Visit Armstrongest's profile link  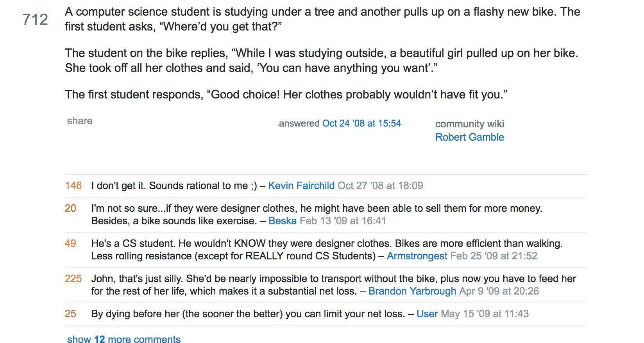pos(417,256)
